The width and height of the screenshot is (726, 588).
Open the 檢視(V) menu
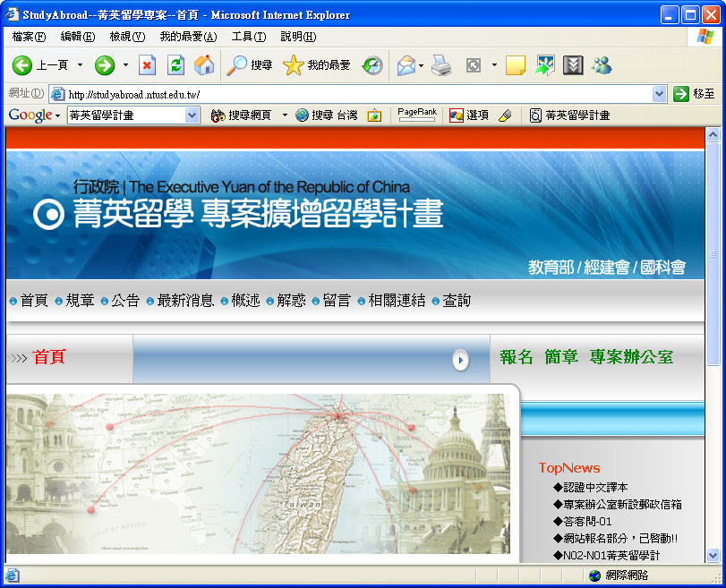point(127,37)
